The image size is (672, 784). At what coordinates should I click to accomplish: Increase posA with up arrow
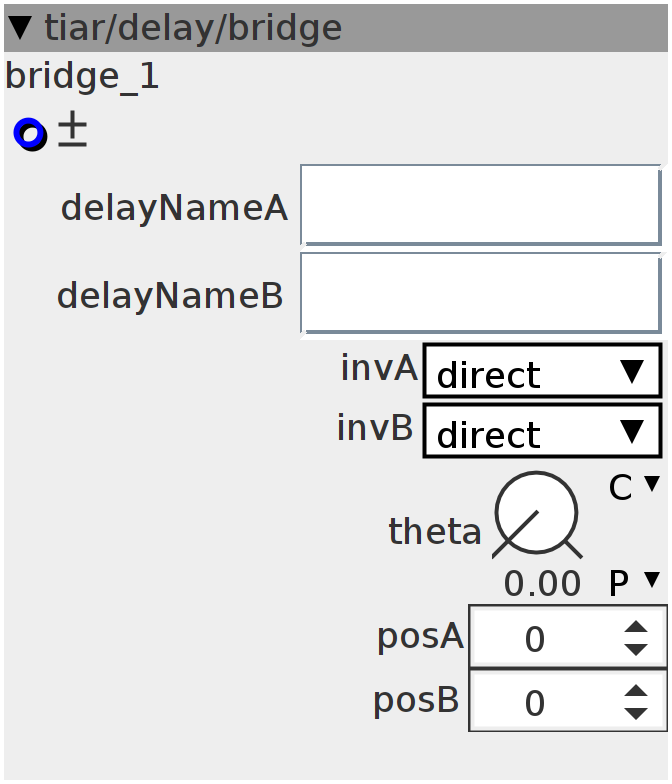635,628
